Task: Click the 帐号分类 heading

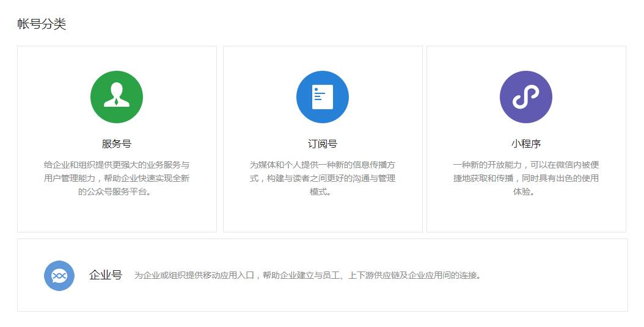Action: pyautogui.click(x=42, y=24)
